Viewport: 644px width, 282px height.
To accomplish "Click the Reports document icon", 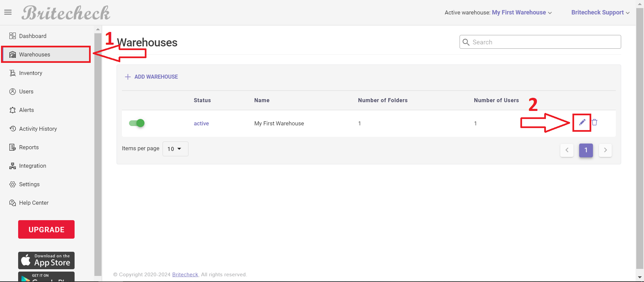I will [x=12, y=147].
